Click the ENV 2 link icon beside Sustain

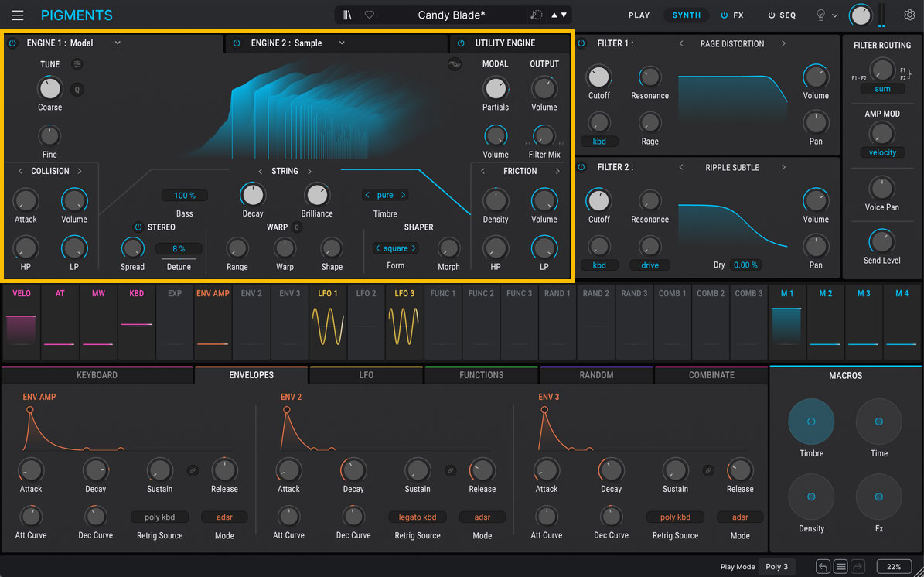pos(450,470)
